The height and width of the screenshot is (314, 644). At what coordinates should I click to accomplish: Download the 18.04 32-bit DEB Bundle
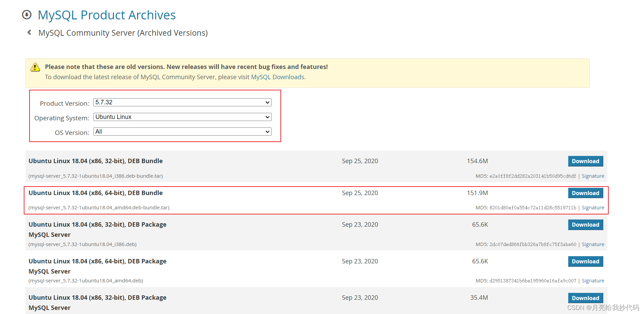click(x=586, y=161)
